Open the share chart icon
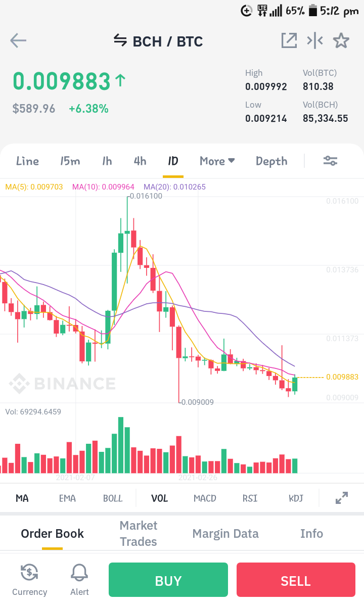 coord(289,40)
